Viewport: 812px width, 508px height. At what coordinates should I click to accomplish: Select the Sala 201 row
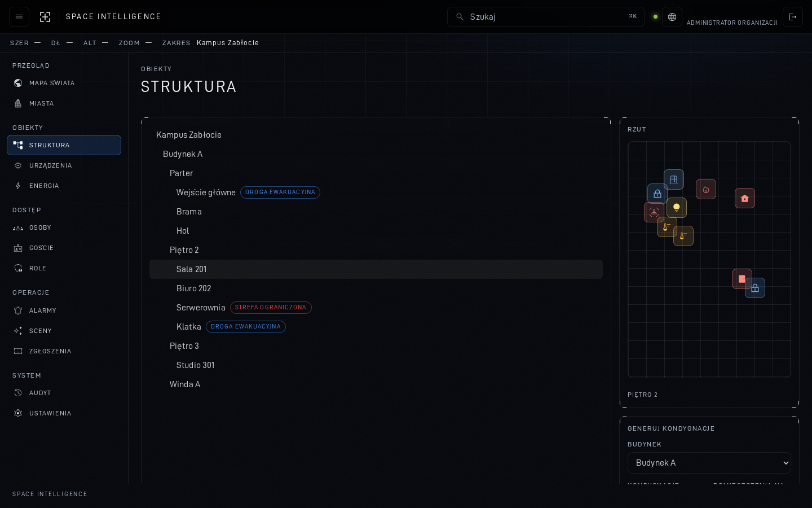pos(376,269)
